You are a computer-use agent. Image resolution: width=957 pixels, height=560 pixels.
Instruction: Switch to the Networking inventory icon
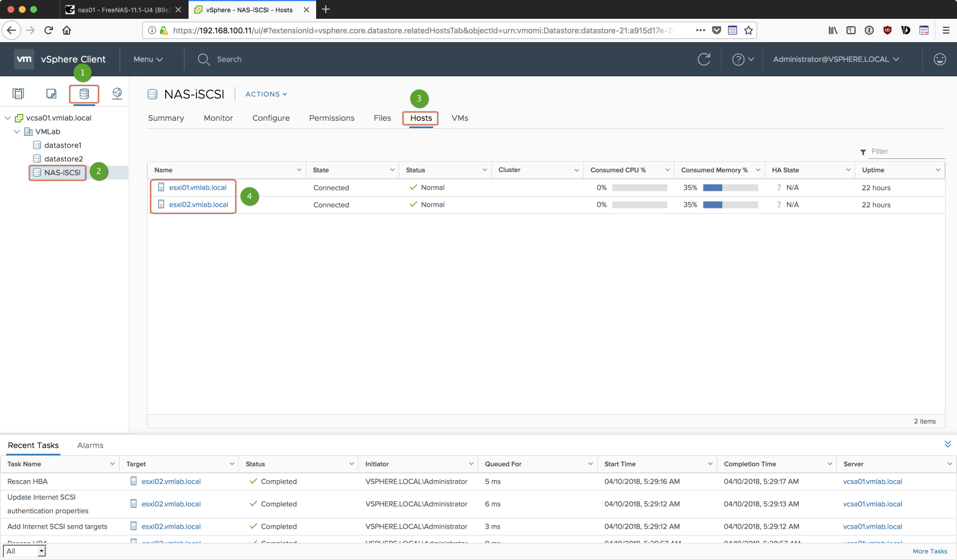(x=117, y=94)
